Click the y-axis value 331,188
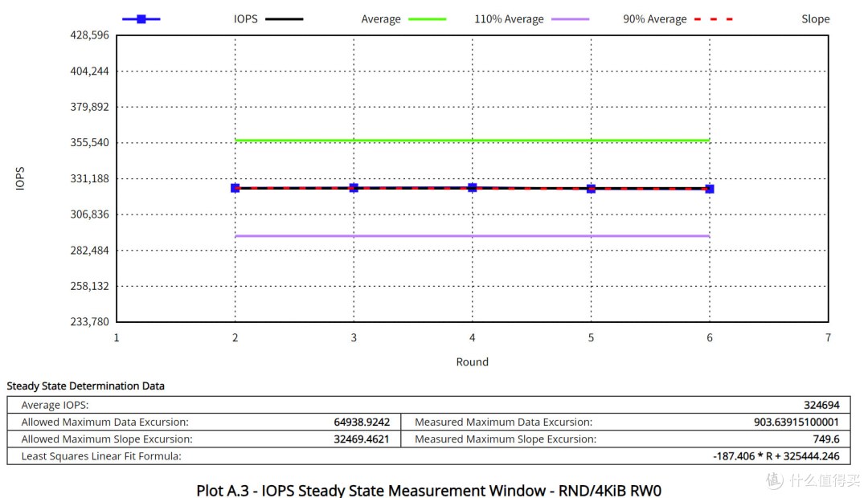Screen dimensions: 868x498 [90, 179]
